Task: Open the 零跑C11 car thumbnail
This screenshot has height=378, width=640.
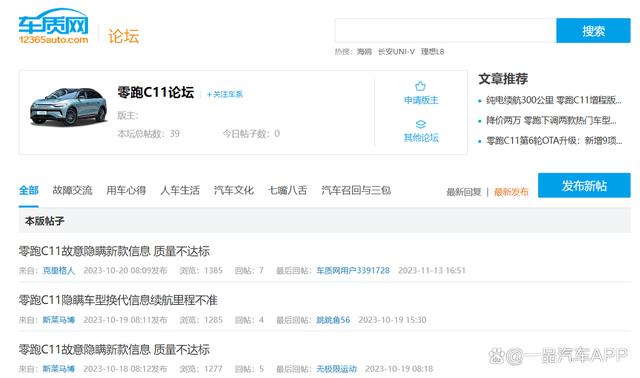Action: click(69, 106)
